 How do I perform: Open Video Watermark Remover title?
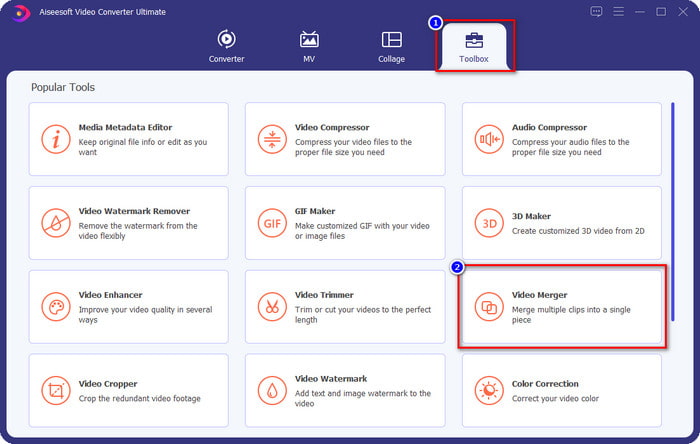pos(134,211)
